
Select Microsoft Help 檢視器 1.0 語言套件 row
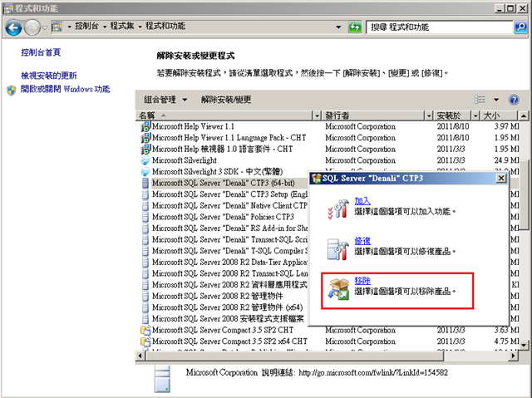pos(329,150)
